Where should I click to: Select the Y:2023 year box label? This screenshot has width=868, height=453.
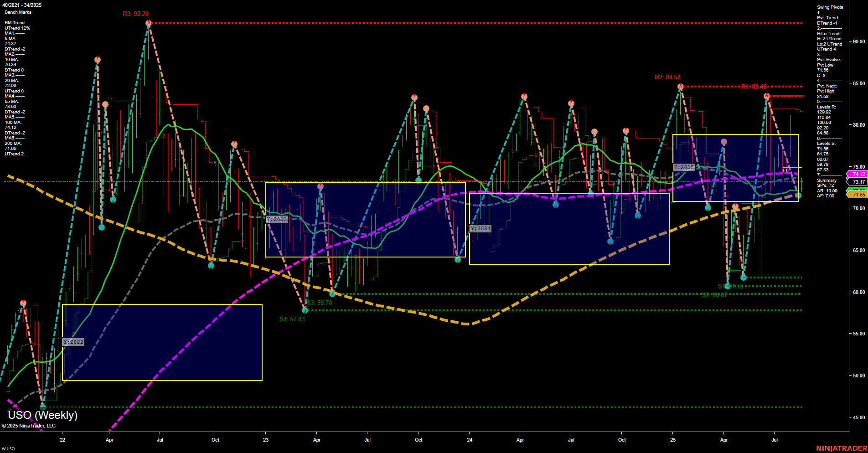point(277,219)
